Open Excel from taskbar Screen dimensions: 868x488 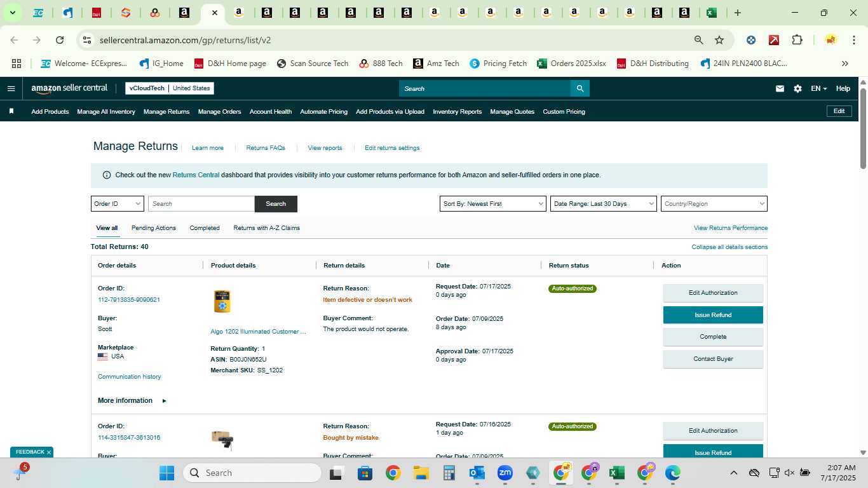pyautogui.click(x=616, y=473)
